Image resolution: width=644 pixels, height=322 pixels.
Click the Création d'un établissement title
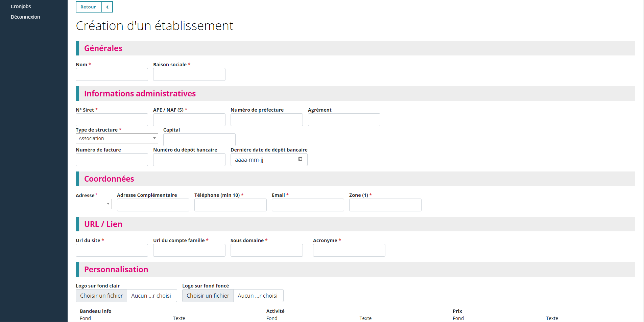(x=154, y=26)
